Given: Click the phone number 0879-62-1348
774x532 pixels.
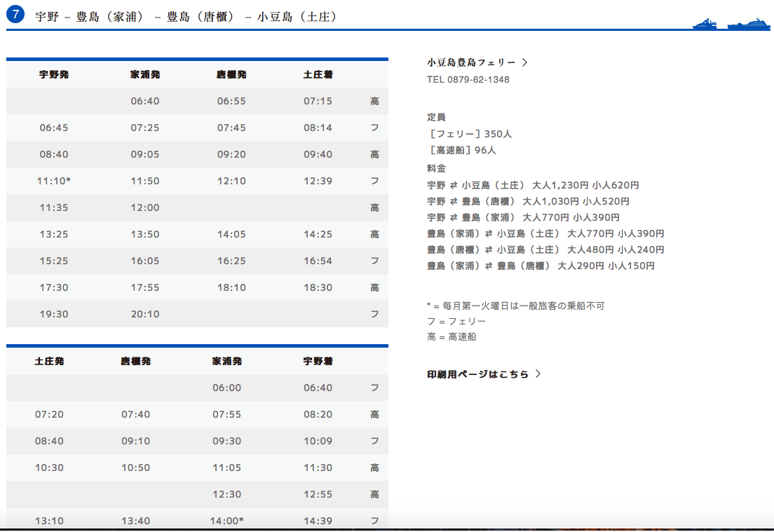Looking at the screenshot, I should (468, 79).
